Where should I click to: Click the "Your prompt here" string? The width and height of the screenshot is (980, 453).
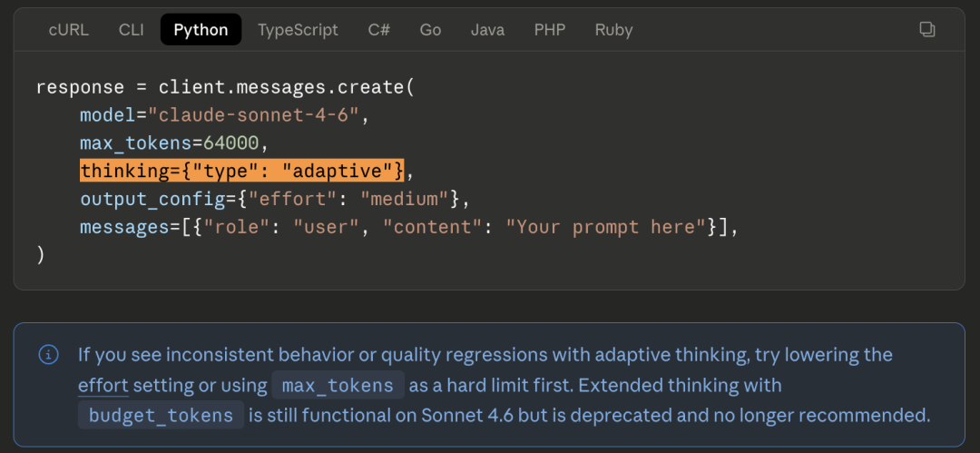(605, 227)
